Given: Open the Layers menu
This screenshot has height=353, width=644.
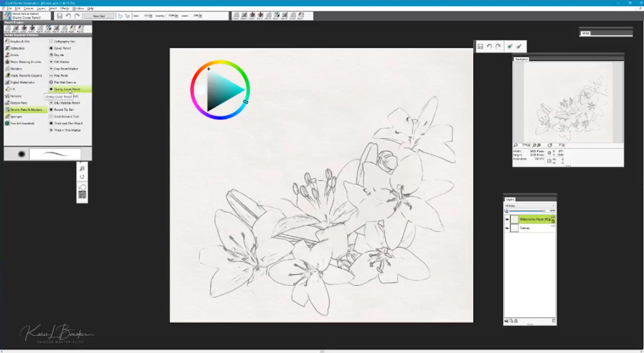Looking at the screenshot, I should [41, 8].
